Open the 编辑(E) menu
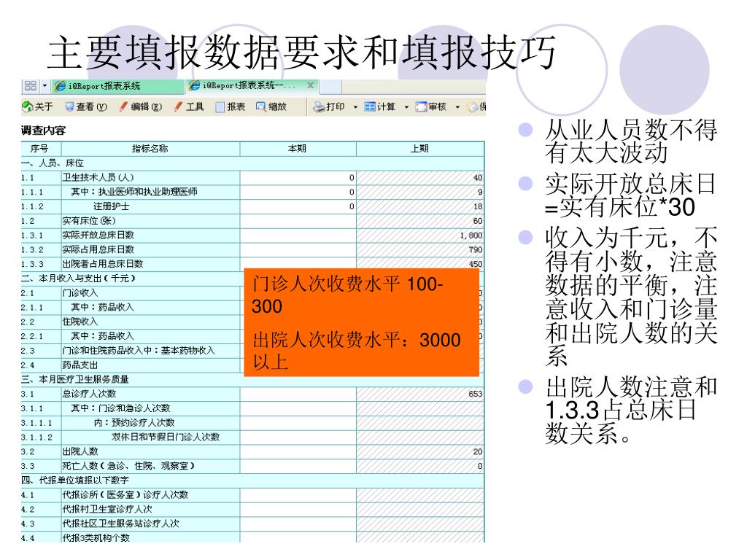This screenshot has width=747, height=560. click(141, 106)
